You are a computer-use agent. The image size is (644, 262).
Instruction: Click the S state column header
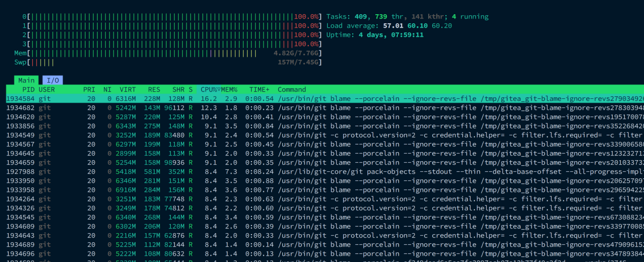coord(191,89)
